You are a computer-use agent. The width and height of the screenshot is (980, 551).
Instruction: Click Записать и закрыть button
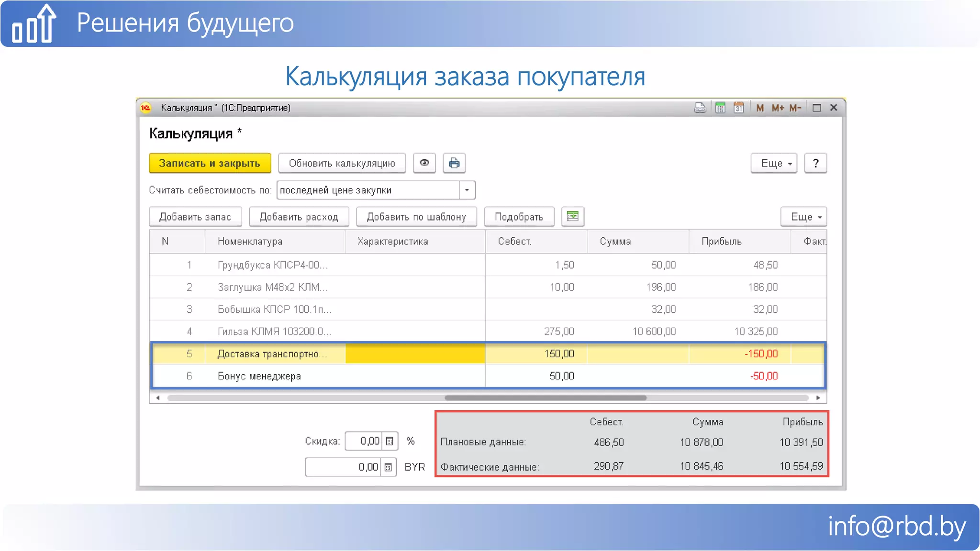point(210,163)
